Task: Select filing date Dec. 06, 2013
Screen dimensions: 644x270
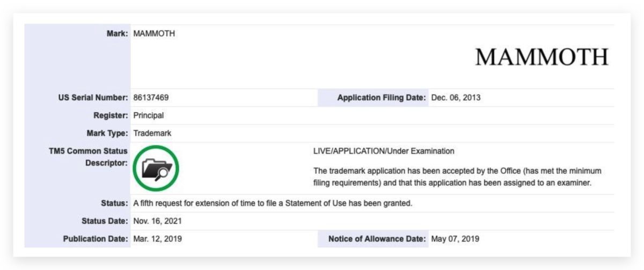Action: pyautogui.click(x=456, y=98)
